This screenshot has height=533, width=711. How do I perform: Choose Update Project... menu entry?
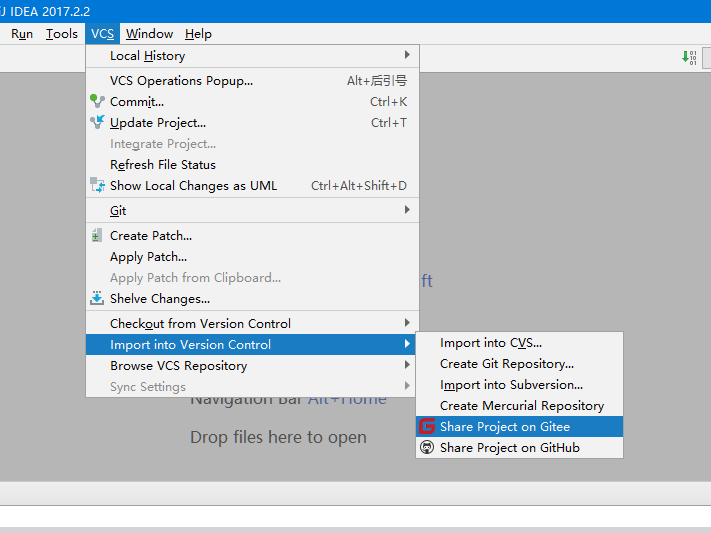[252, 122]
